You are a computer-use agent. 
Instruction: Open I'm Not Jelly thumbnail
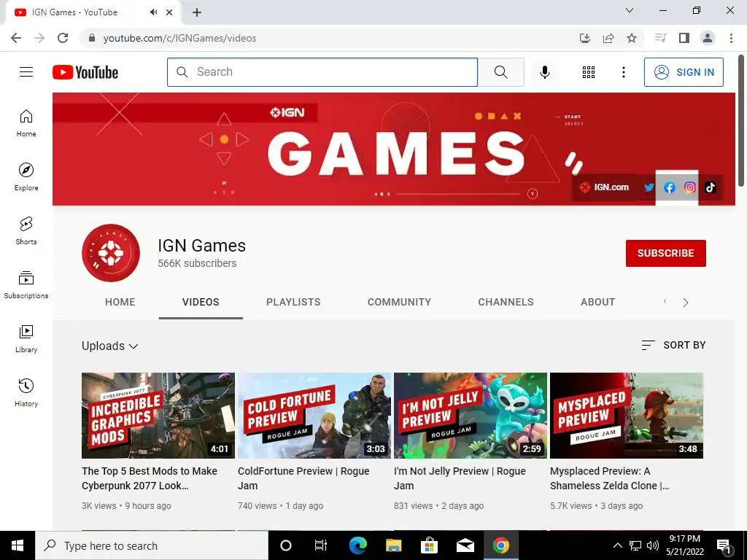(x=471, y=415)
